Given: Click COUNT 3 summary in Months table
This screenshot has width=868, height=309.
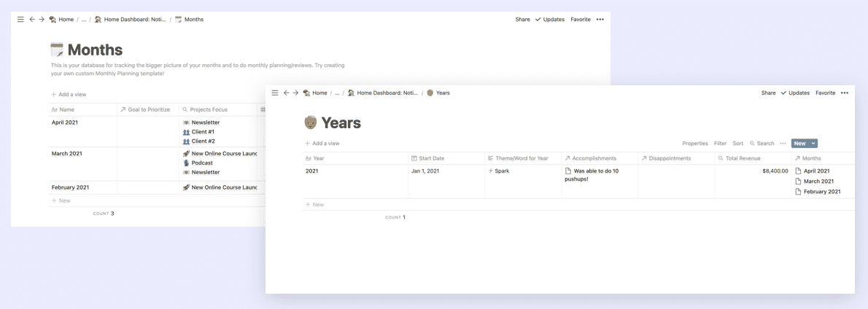Looking at the screenshot, I should 104,214.
